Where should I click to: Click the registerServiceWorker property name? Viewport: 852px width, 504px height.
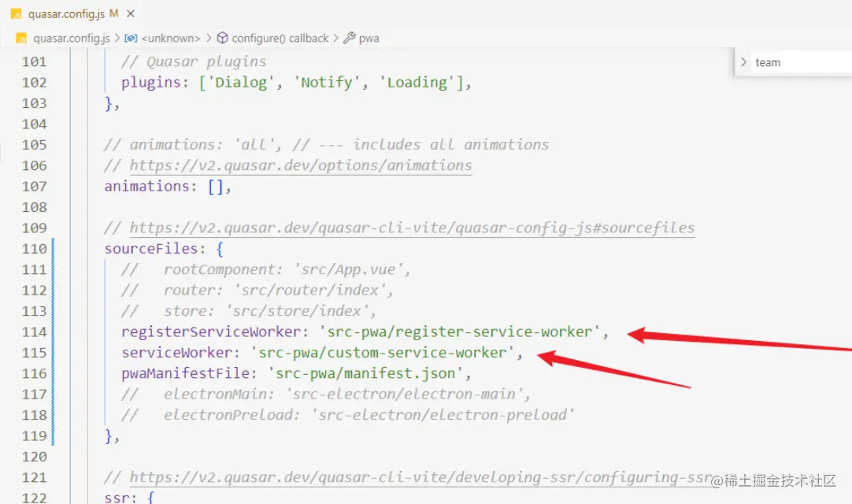coord(211,332)
